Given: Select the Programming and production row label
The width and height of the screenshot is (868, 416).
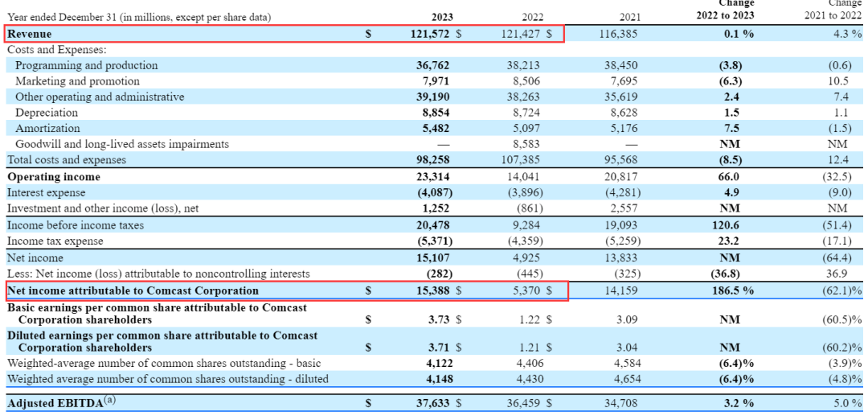Looking at the screenshot, I should 87,65.
